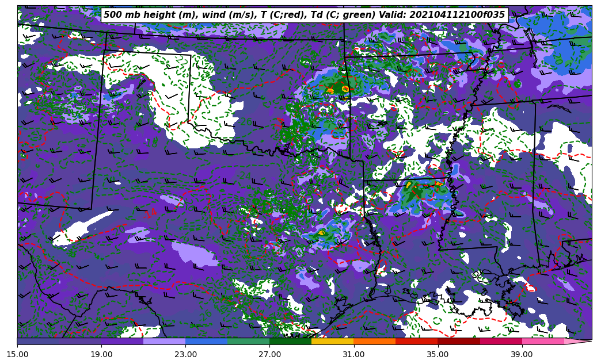597x364 pixels.
Task: Select the 23.00 colorbar tick label
Action: 185,355
